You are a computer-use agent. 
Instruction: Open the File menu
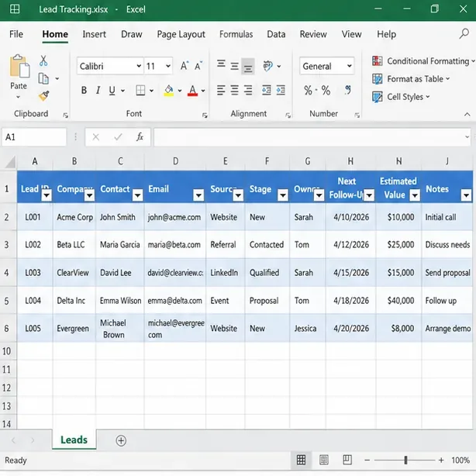pyautogui.click(x=16, y=34)
